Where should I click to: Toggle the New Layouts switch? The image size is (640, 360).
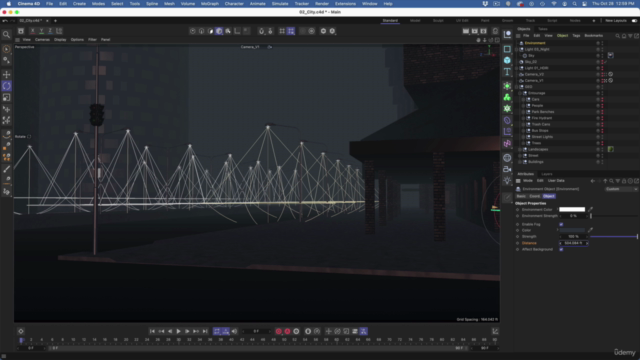[x=634, y=20]
